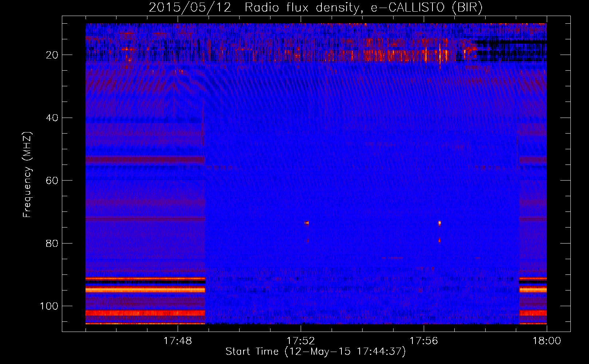Click the 17:48 time tick label
This screenshot has width=589, height=364.
coord(178,341)
